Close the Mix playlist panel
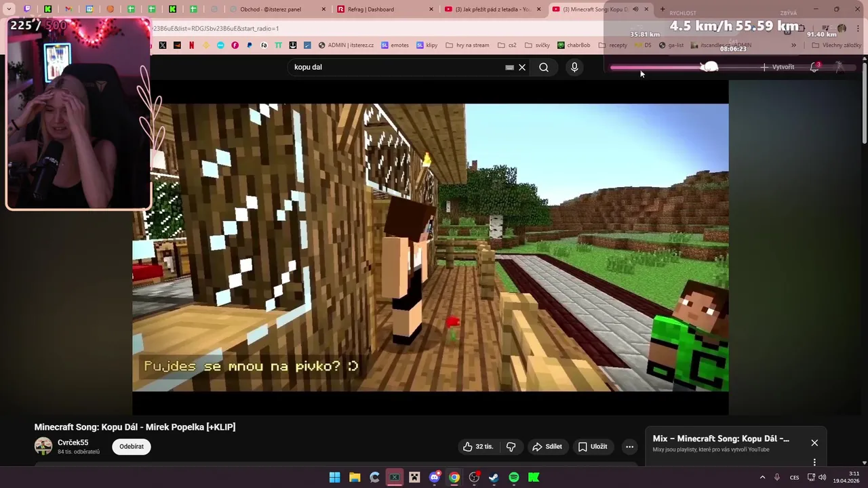This screenshot has height=488, width=868. pos(814,443)
